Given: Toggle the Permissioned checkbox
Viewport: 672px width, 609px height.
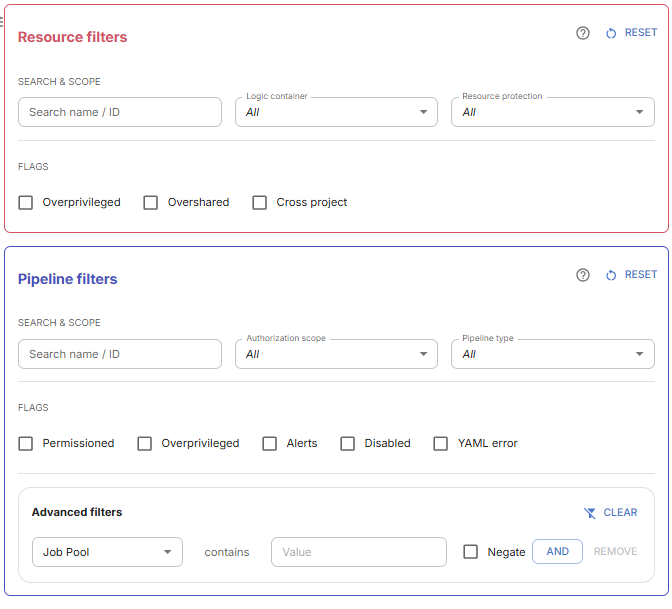Looking at the screenshot, I should pyautogui.click(x=26, y=444).
